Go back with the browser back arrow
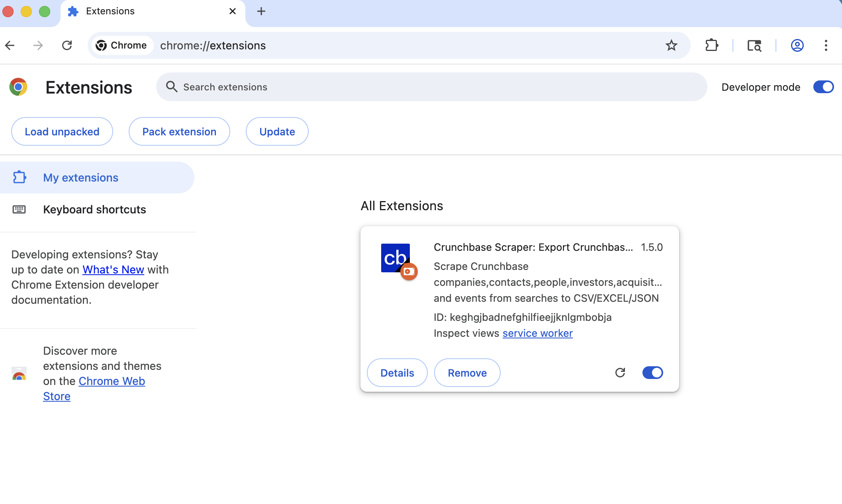Image resolution: width=842 pixels, height=504 pixels. click(x=10, y=45)
